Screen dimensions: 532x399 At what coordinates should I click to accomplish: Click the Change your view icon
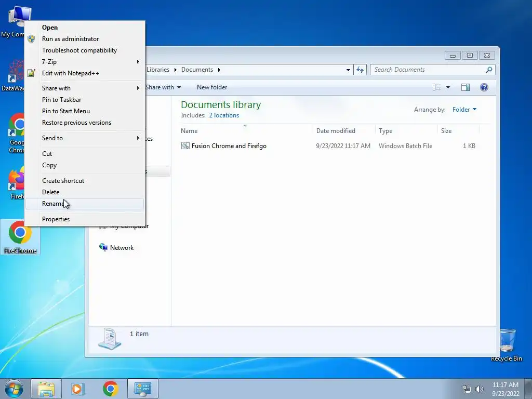pyautogui.click(x=436, y=87)
